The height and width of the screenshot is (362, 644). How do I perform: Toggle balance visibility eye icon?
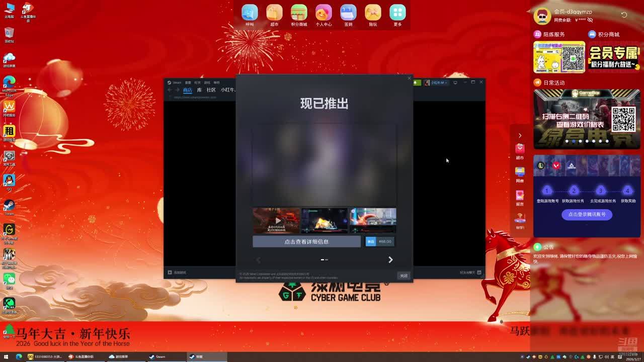tap(590, 20)
